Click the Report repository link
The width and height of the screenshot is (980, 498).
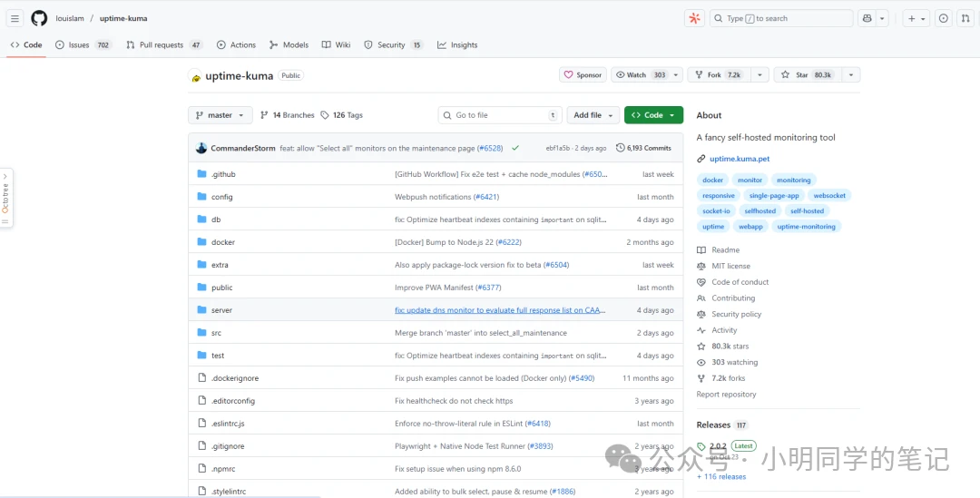pyautogui.click(x=726, y=395)
